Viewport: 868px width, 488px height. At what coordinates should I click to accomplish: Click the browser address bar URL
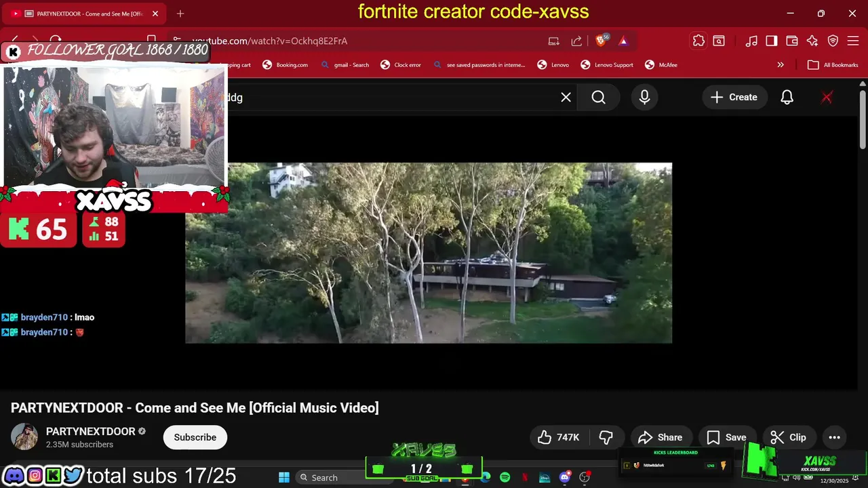270,41
